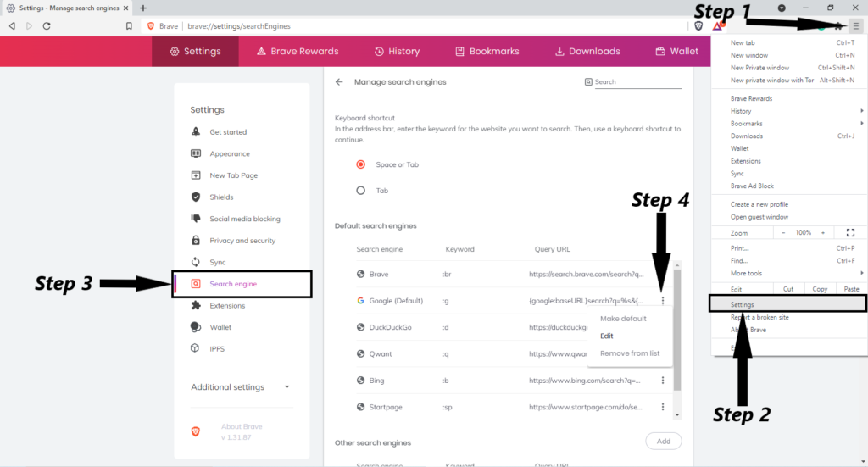Screen dimensions: 868x467
Task: Click the bookmark icon beside address bar
Action: coord(129,26)
